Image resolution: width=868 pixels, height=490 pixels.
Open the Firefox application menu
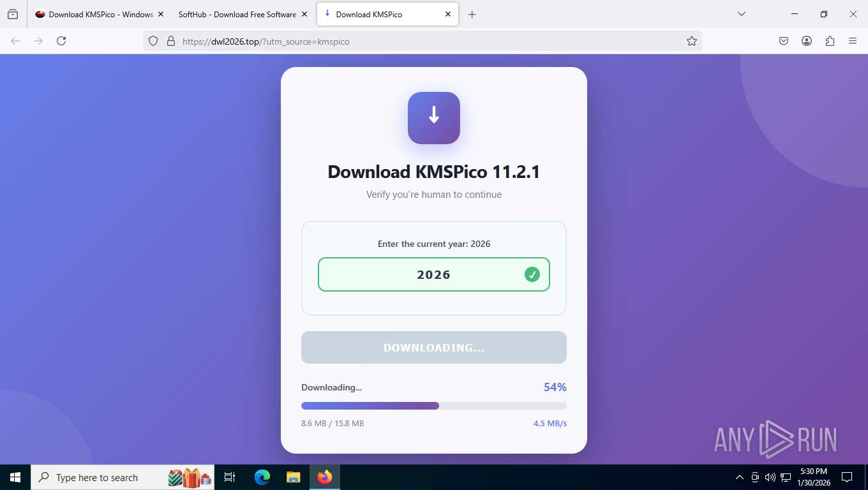853,41
